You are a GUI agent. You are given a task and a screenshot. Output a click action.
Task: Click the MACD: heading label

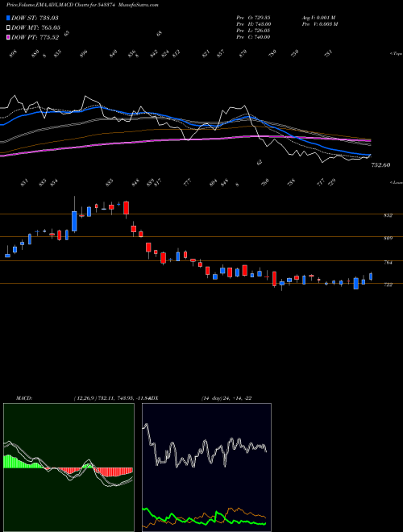coord(23,398)
